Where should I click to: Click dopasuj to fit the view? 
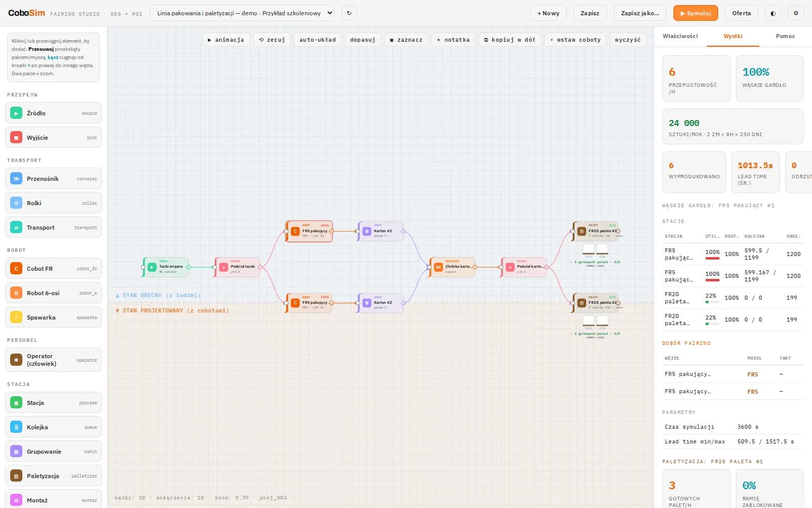point(363,40)
